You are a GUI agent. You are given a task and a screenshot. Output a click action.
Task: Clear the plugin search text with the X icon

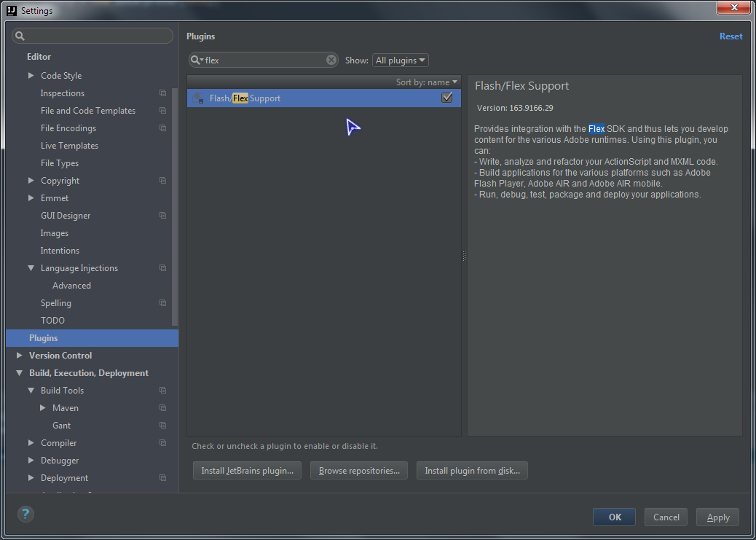pos(331,60)
